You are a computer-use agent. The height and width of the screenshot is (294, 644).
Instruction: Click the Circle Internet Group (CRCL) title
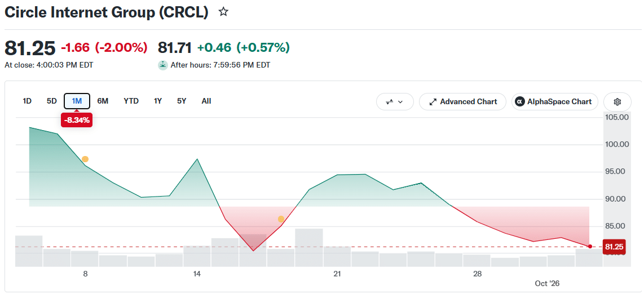[x=107, y=12]
